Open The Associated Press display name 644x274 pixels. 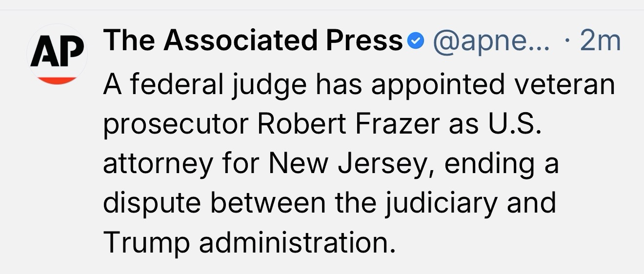[x=253, y=41]
